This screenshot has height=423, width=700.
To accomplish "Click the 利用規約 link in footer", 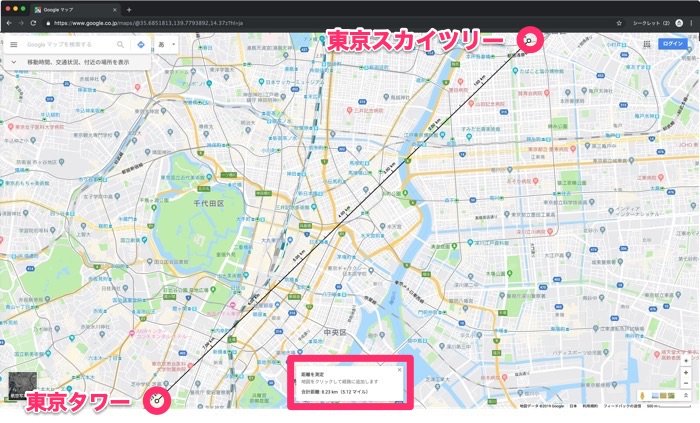I will [590, 406].
